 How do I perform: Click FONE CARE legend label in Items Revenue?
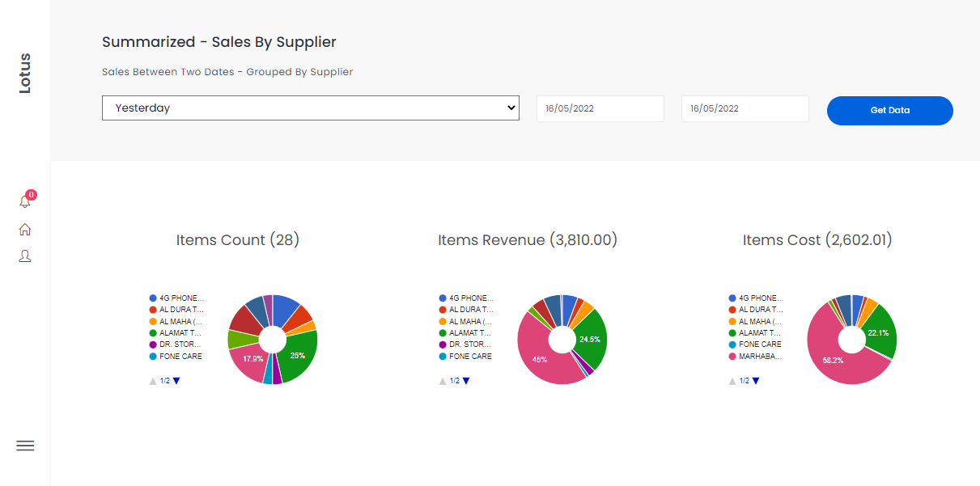pos(471,356)
